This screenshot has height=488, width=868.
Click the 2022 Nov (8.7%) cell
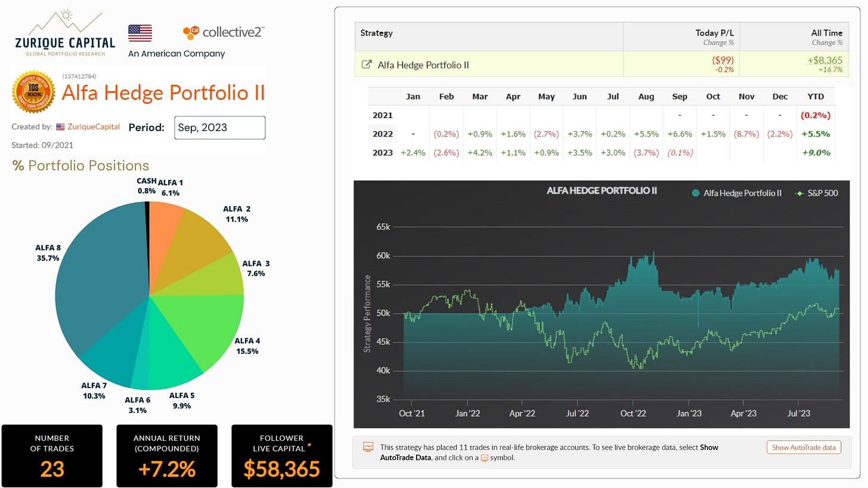[x=747, y=134]
